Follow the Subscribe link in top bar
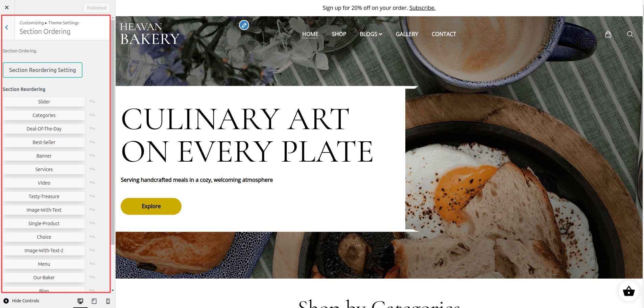 tap(422, 8)
